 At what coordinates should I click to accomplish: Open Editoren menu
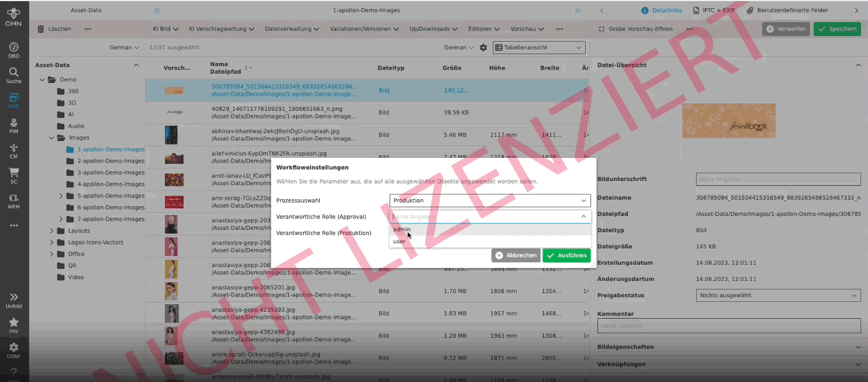[x=484, y=28]
